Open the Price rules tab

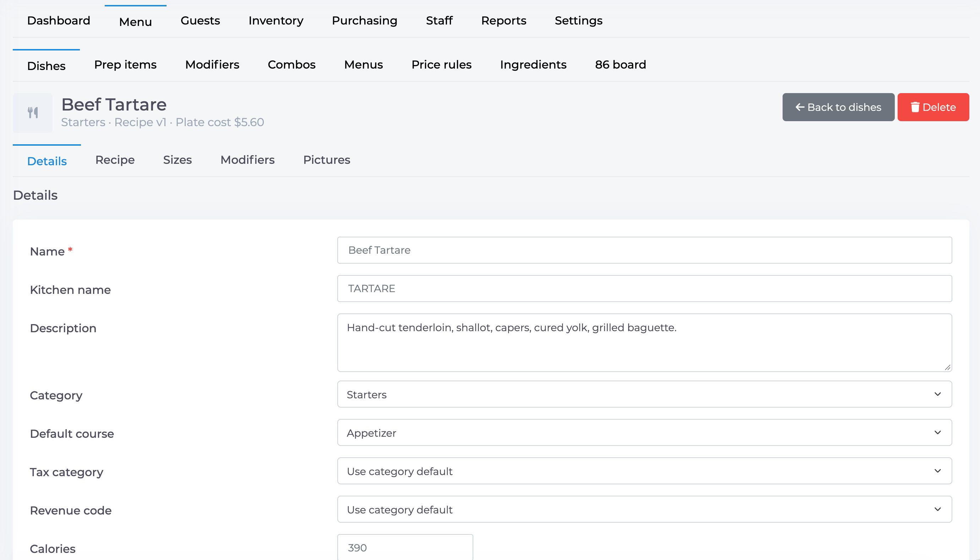(441, 65)
